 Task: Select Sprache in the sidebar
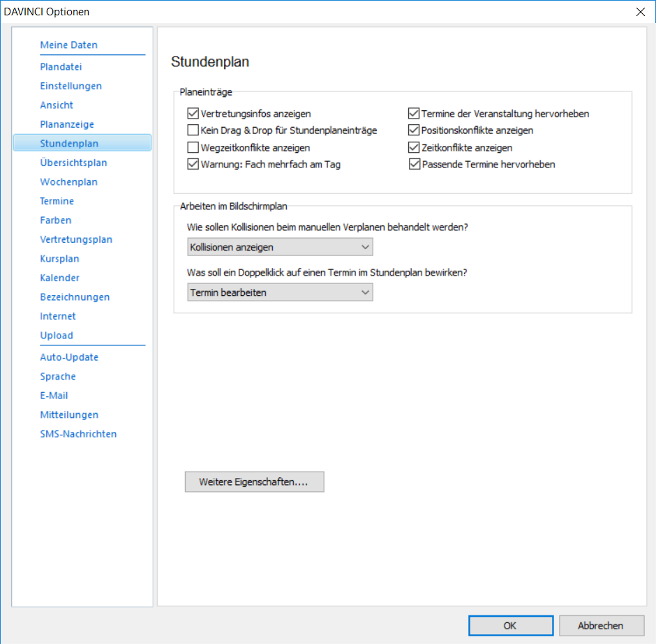58,377
